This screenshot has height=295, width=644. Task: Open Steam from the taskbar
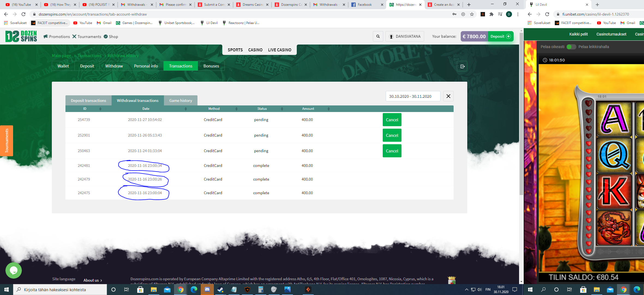[221, 290]
